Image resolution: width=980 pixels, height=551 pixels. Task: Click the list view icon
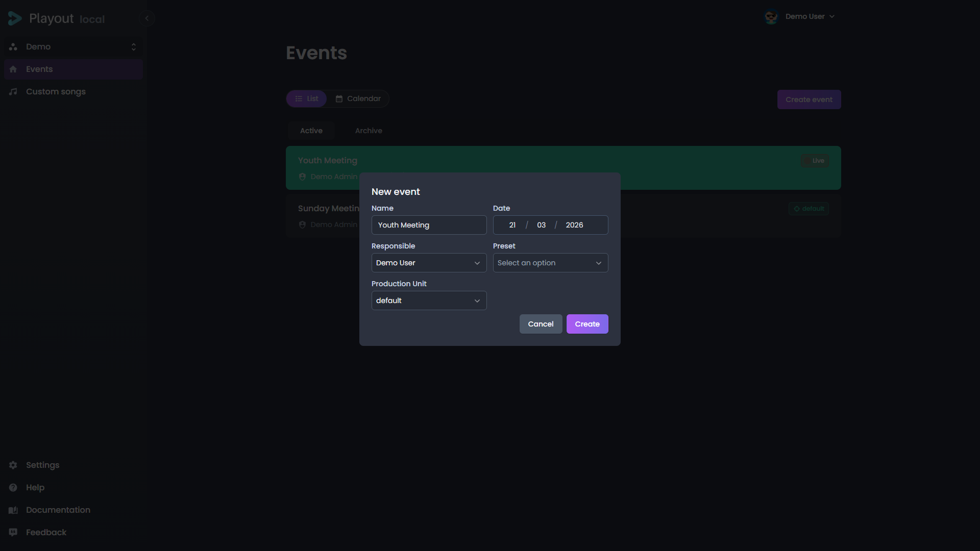point(299,99)
